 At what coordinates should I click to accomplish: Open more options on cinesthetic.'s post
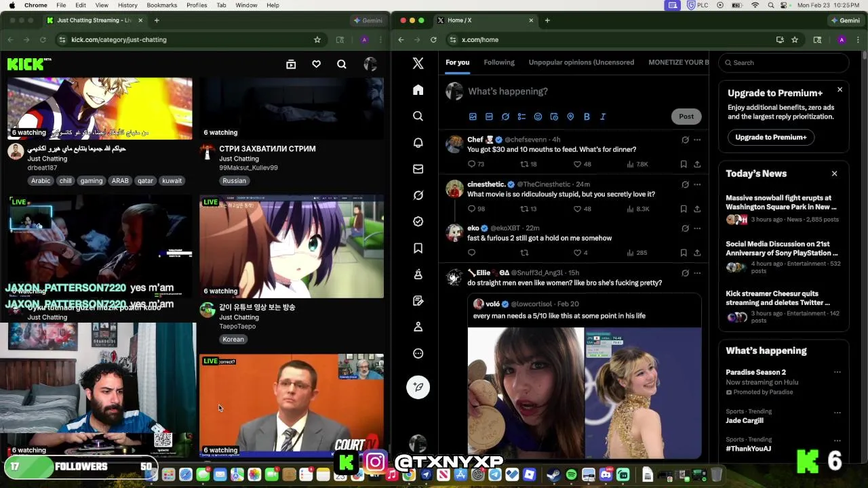pyautogui.click(x=697, y=184)
